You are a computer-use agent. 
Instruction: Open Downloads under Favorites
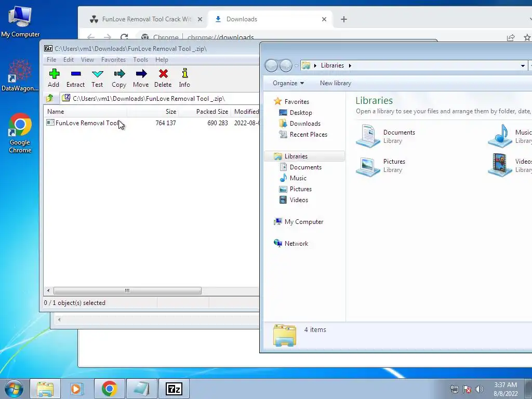[x=305, y=124]
